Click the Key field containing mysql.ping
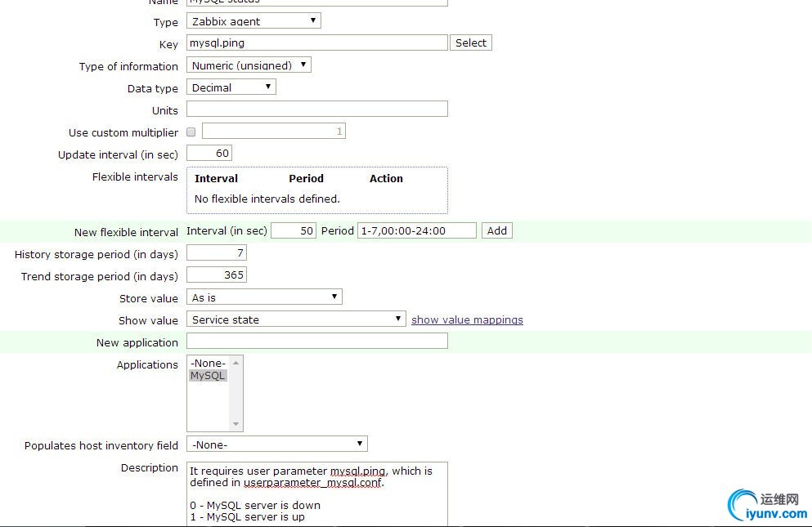The height and width of the screenshot is (527, 812). tap(316, 42)
